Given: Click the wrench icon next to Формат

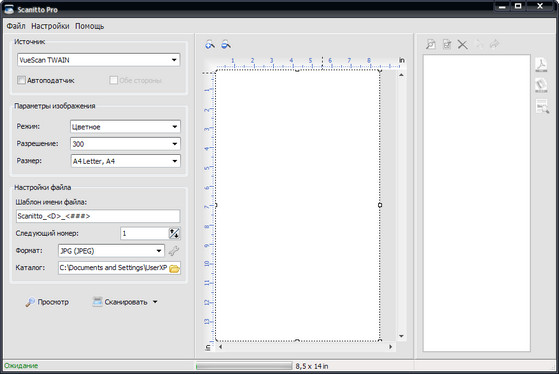Looking at the screenshot, I should click(174, 251).
